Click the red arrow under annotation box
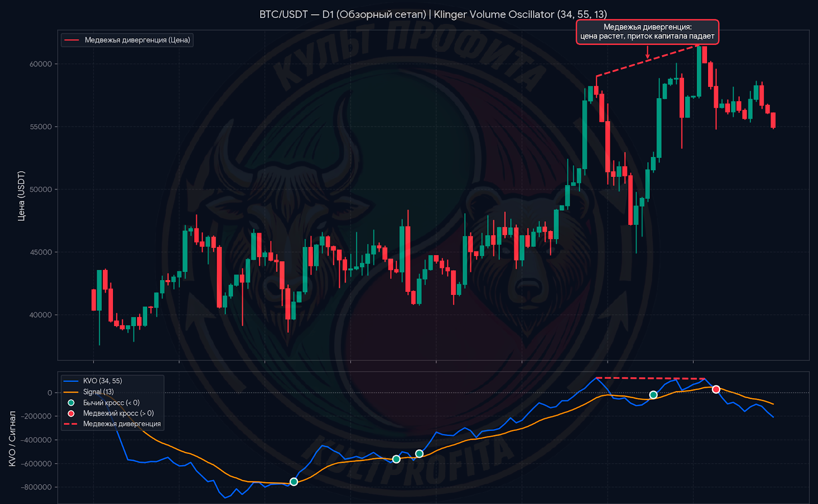This screenshot has width=818, height=504. click(x=647, y=52)
